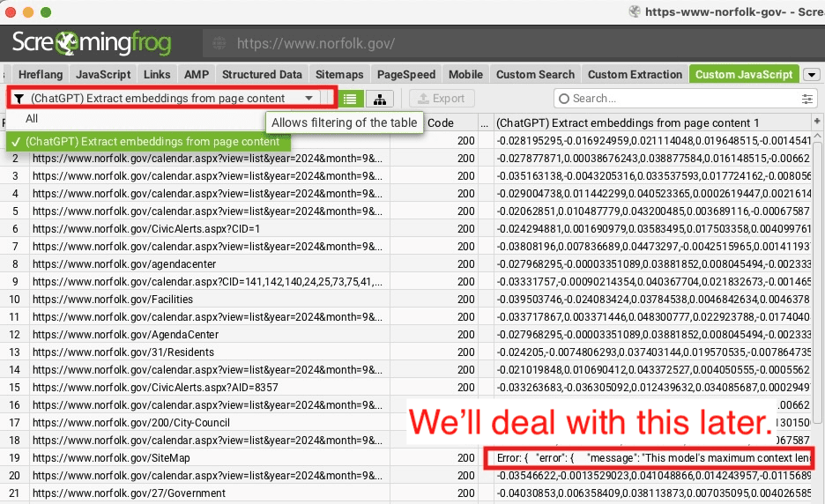Click embedding cell starting -0.039503746
825x504 pixels.
[x=652, y=300]
